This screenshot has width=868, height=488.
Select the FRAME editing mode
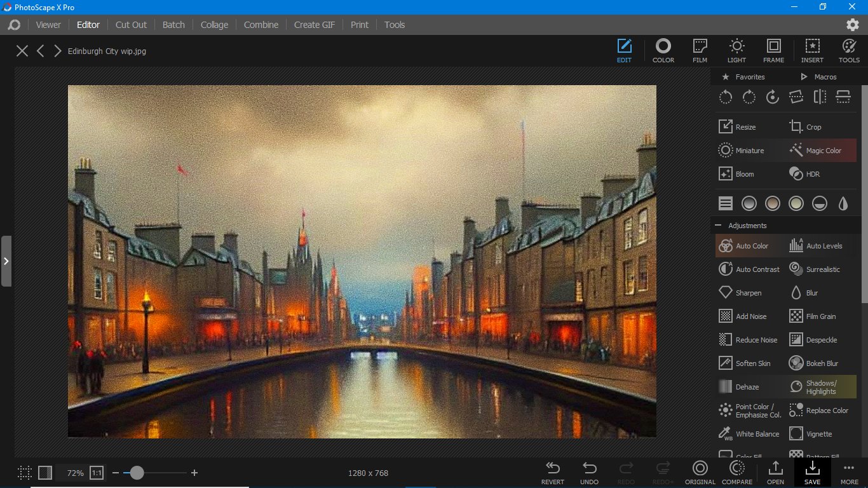point(774,51)
